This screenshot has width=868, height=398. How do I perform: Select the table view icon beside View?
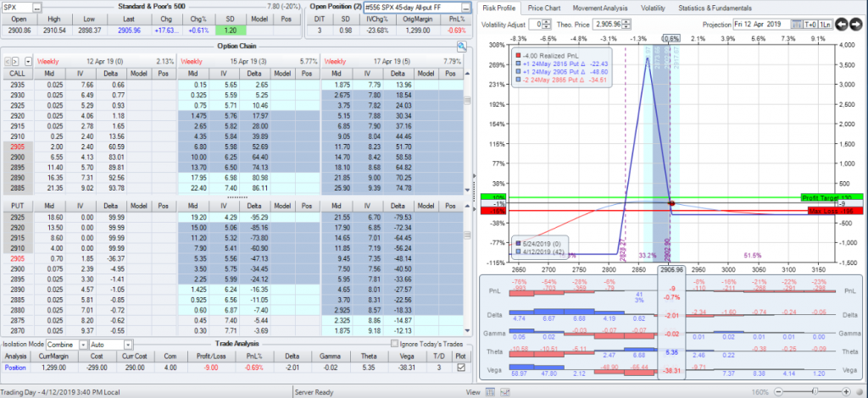[489, 392]
